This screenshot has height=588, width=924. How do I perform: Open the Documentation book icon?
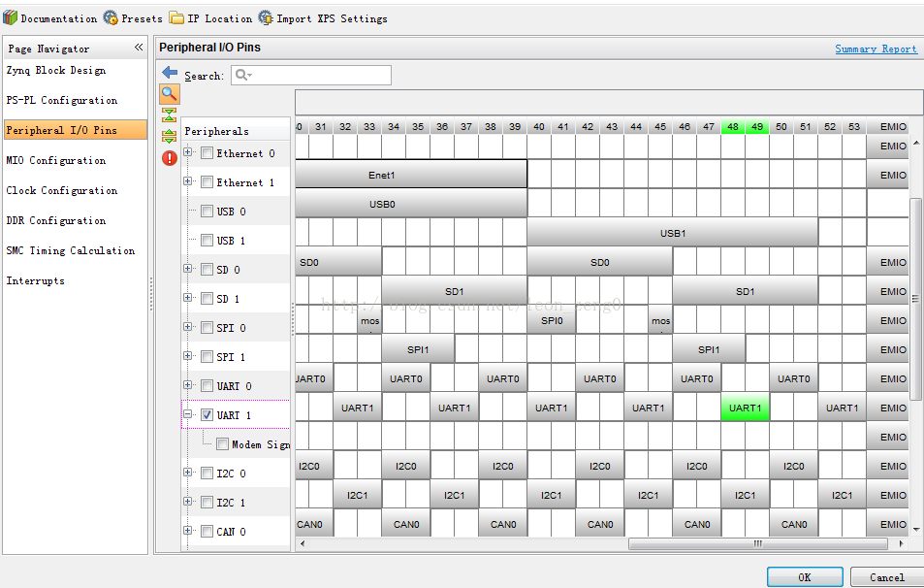[x=10, y=17]
